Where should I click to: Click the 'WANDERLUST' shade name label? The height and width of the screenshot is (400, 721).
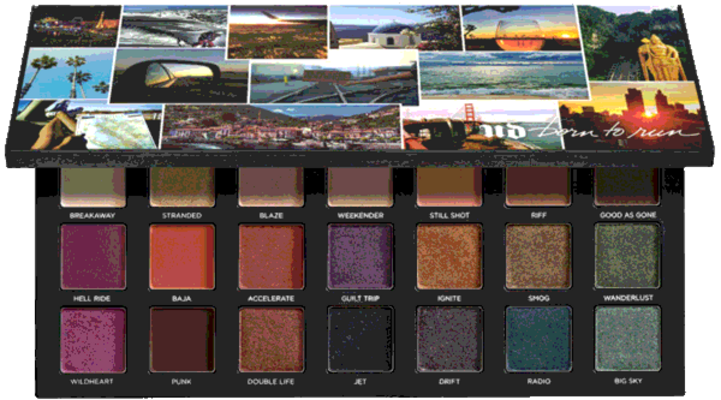[628, 298]
